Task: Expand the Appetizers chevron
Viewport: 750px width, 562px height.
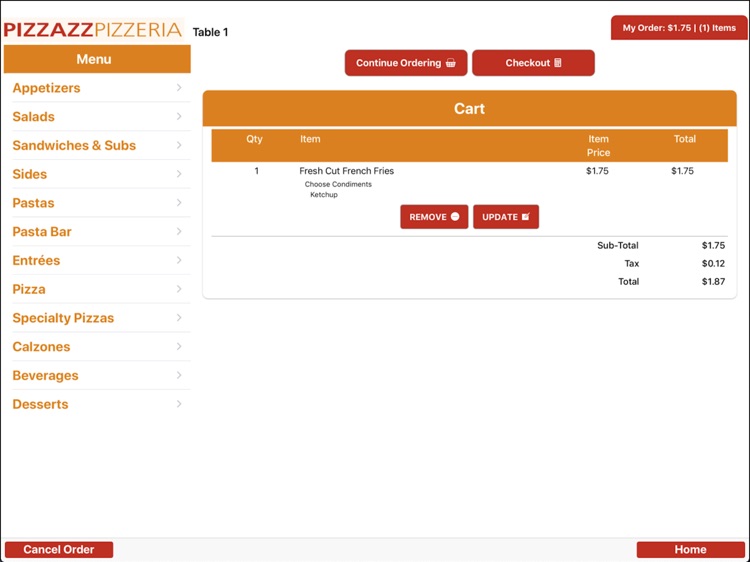Action: point(179,88)
